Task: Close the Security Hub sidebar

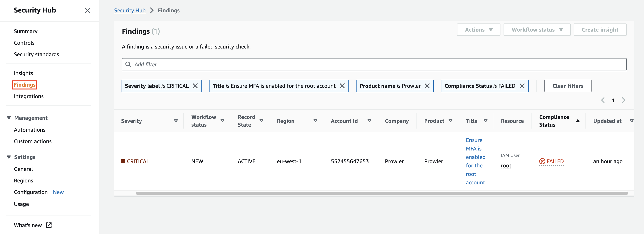Action: point(87,10)
